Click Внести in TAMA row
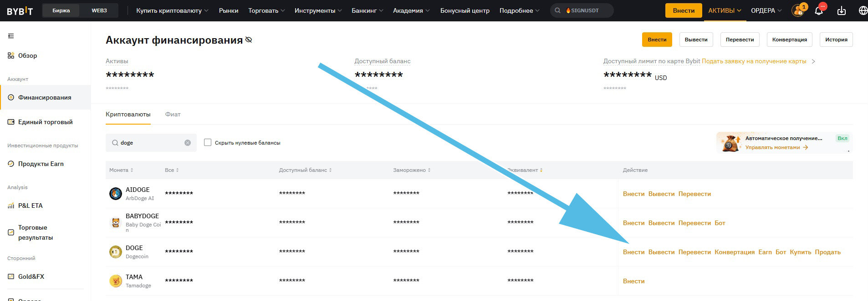 click(x=634, y=281)
